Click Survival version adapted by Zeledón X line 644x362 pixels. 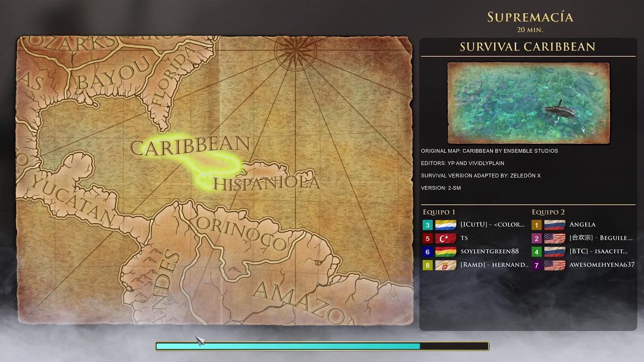tap(480, 175)
